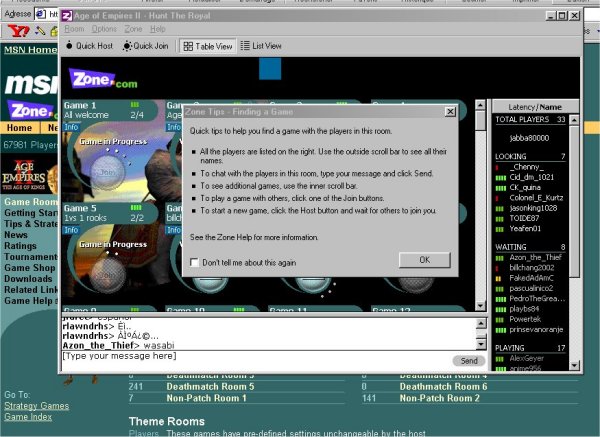
Task: Close the Zone Tips dialog with its X
Action: [x=450, y=111]
